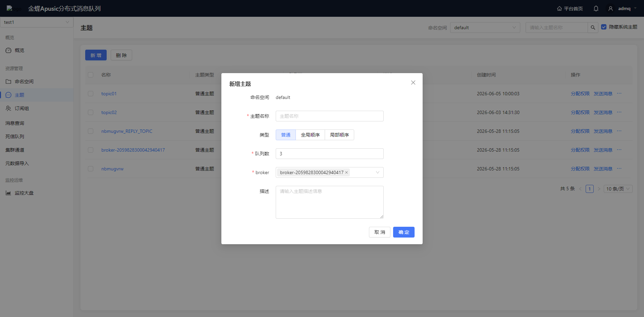Go to previous page arrow
644x317 pixels.
(x=580, y=189)
